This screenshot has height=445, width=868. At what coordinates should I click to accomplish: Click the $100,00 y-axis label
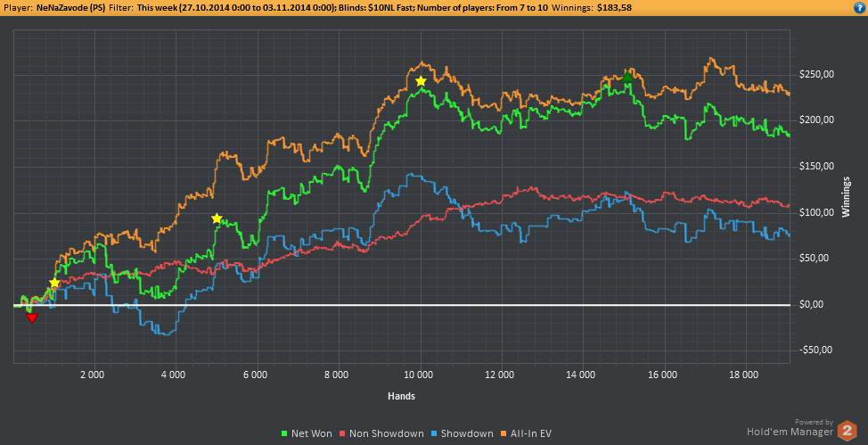pos(816,213)
